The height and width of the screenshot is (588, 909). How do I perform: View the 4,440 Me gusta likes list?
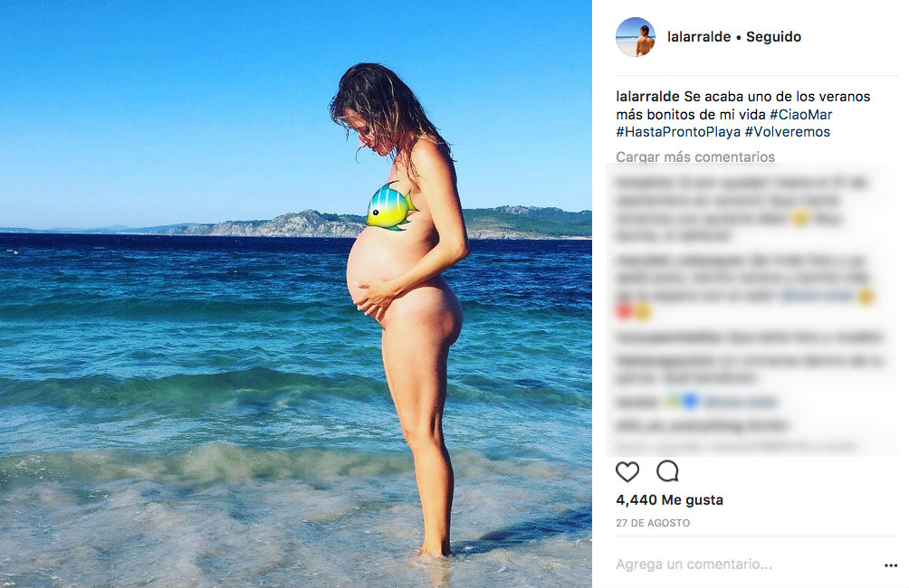click(670, 500)
